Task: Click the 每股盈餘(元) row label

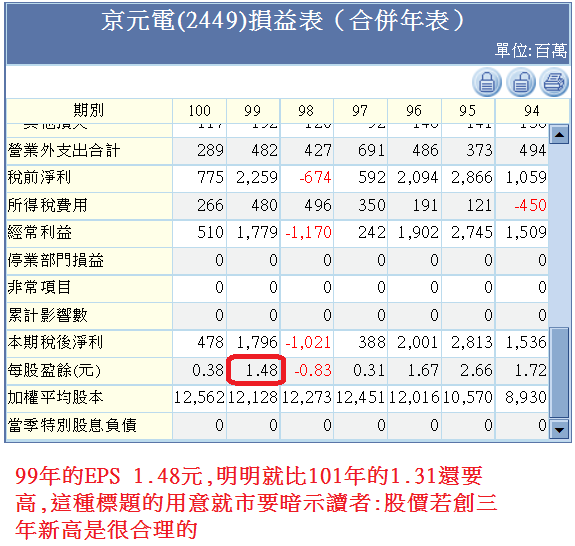Action: (54, 370)
